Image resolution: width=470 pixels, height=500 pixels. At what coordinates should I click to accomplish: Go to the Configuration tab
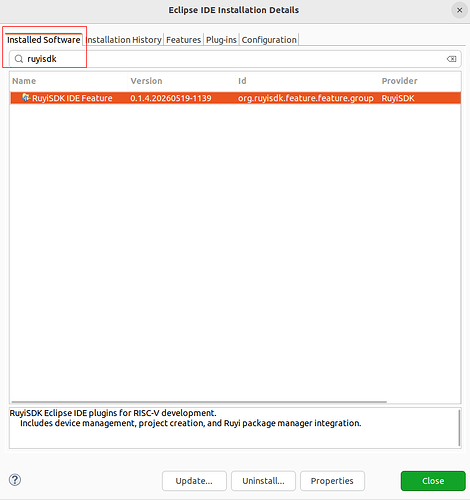click(269, 40)
